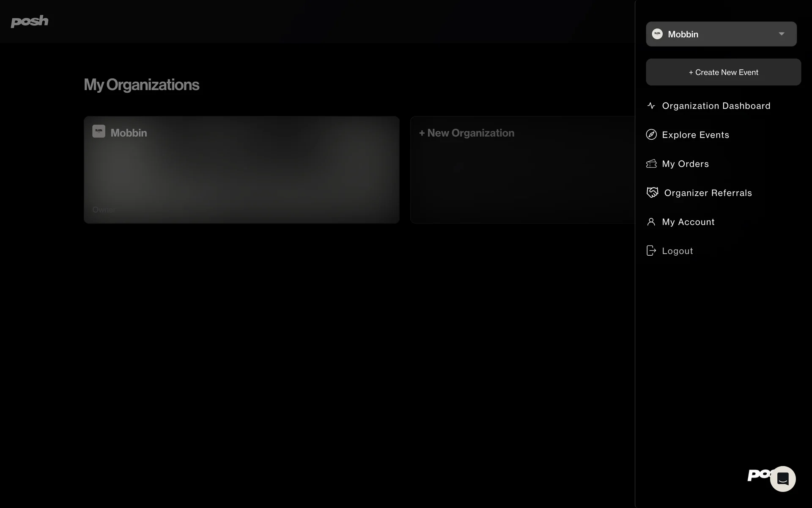Select Logout text in side menu
This screenshot has height=508, width=812.
point(677,251)
